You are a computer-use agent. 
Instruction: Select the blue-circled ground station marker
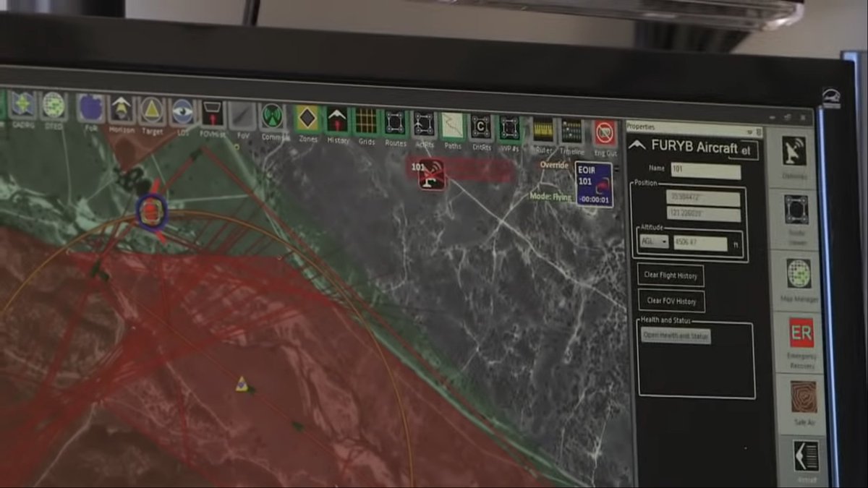tap(151, 211)
